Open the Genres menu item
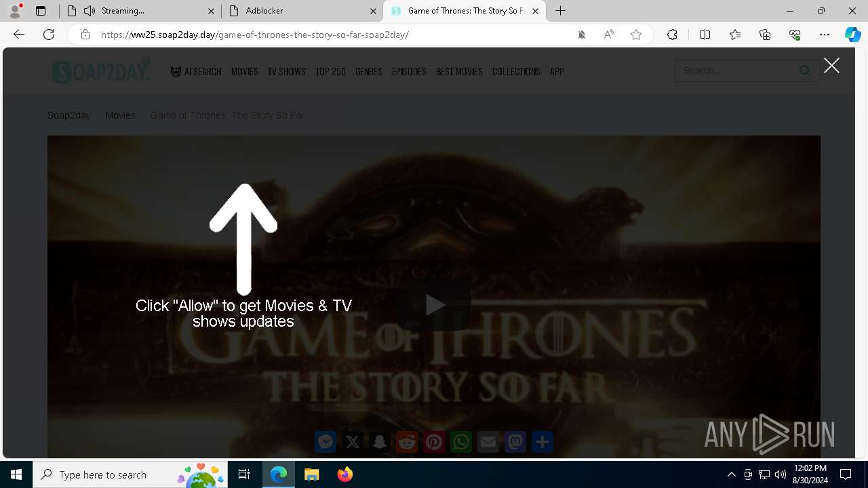 (x=369, y=71)
